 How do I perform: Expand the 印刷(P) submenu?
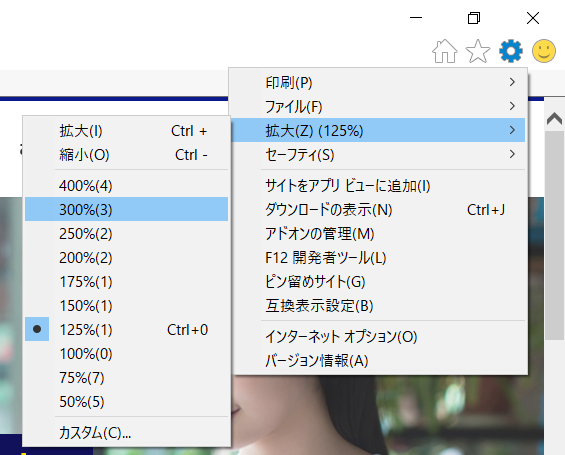(x=378, y=82)
